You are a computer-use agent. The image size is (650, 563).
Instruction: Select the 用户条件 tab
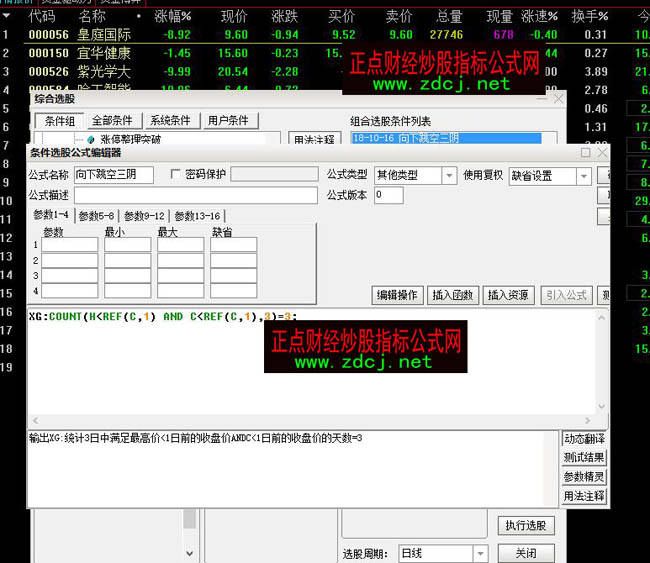coord(228,121)
